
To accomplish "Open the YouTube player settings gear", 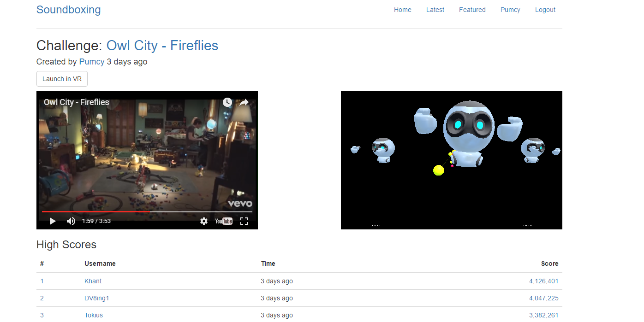I will point(204,221).
